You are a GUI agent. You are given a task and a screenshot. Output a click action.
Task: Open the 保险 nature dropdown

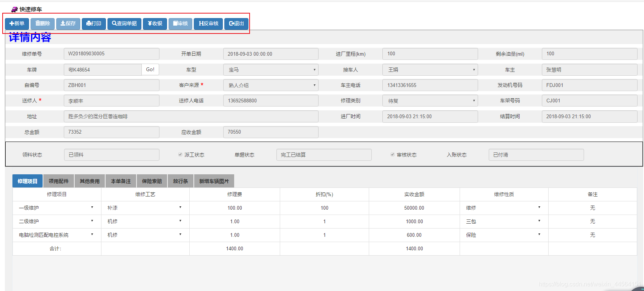pyautogui.click(x=504, y=235)
